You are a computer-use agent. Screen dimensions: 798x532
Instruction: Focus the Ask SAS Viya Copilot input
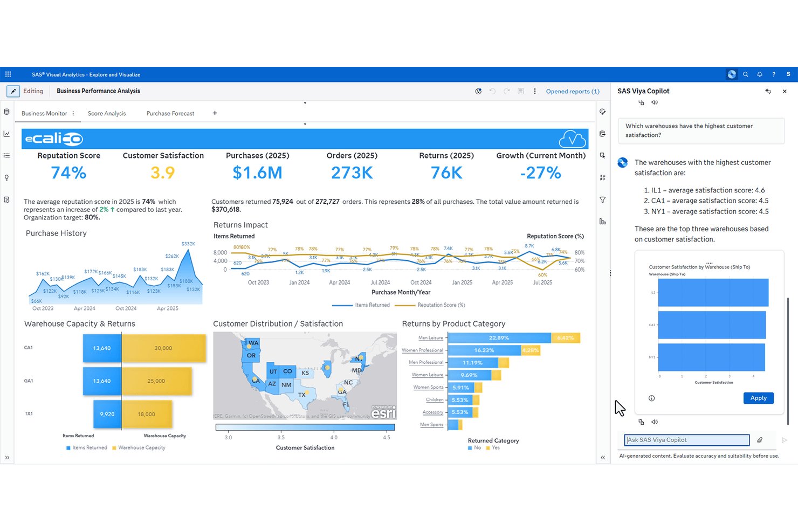tap(687, 440)
